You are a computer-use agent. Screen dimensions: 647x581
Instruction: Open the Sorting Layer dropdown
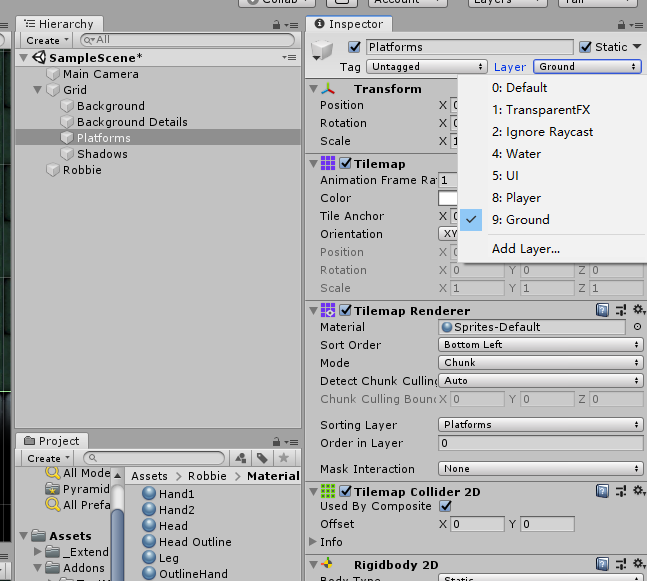[540, 425]
